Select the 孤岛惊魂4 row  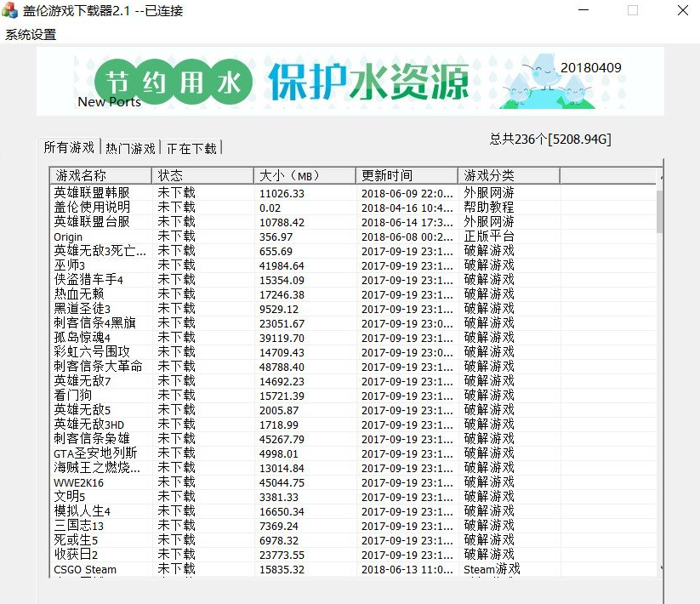pyautogui.click(x=353, y=338)
